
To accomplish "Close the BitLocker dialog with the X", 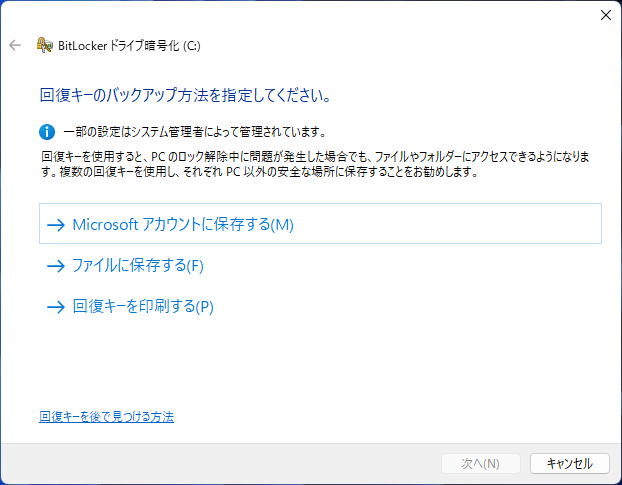I will tap(605, 15).
